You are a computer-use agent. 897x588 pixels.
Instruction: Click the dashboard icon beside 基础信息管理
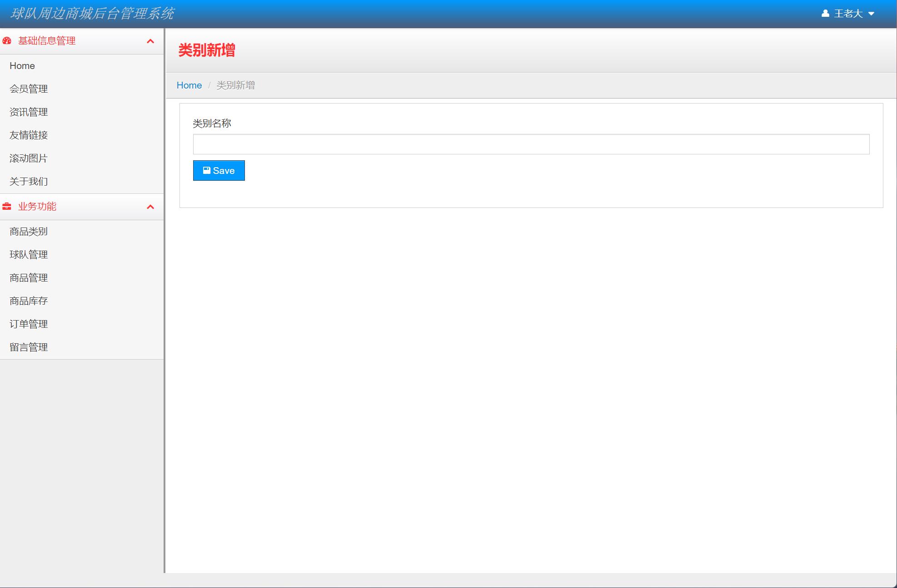point(7,41)
